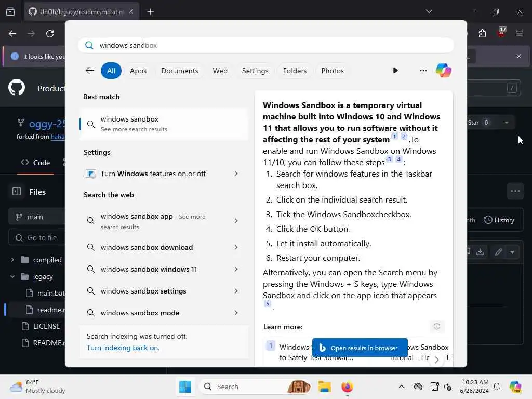Click the search panel text input field

click(265, 45)
